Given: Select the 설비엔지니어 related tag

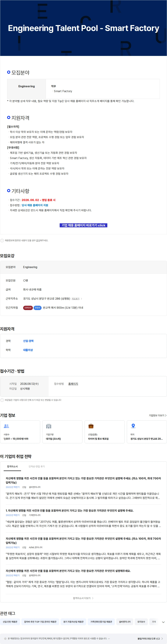Looking at the screenshot, I should 125,622.
